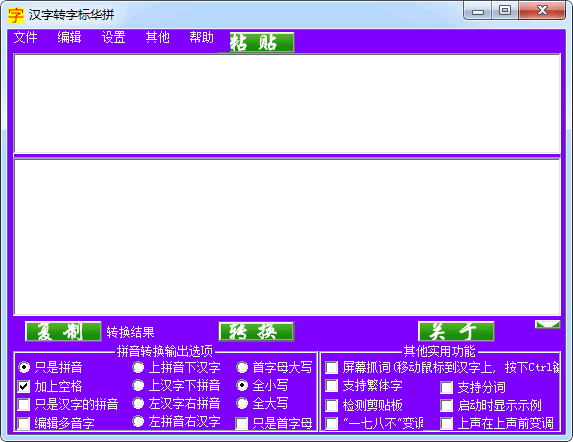Collapse options panel with green arrow button
This screenshot has width=573, height=442.
click(x=547, y=324)
